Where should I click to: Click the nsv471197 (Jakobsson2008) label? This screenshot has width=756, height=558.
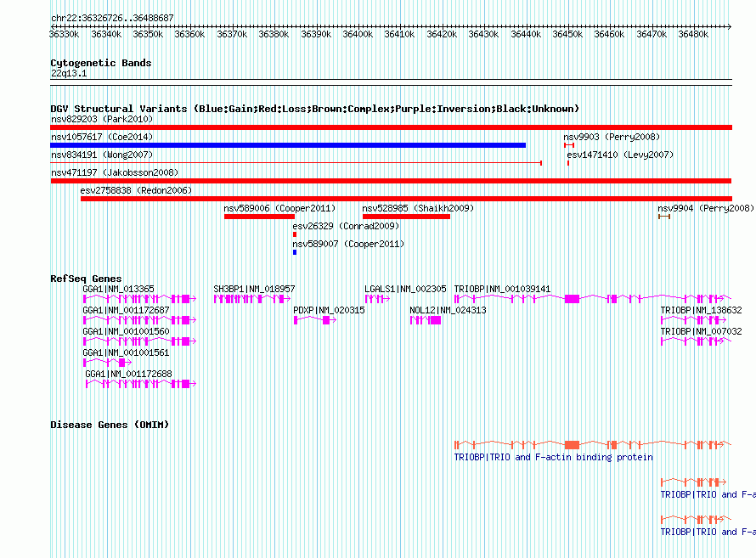pyautogui.click(x=115, y=172)
